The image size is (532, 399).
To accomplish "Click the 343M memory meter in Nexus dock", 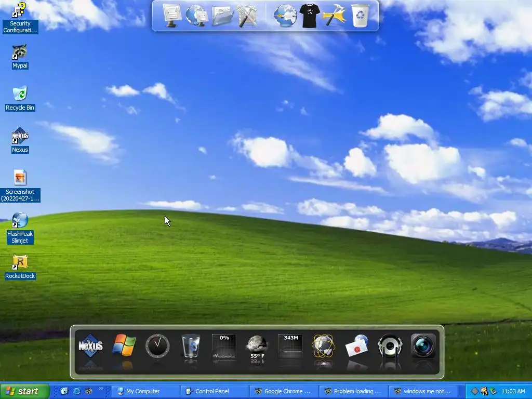I will pos(290,345).
